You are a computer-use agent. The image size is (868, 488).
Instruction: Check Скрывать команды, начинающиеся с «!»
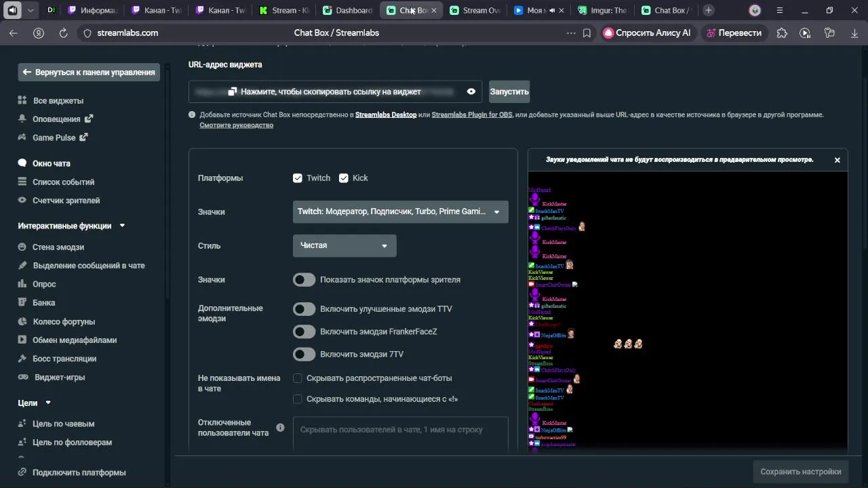pos(297,399)
